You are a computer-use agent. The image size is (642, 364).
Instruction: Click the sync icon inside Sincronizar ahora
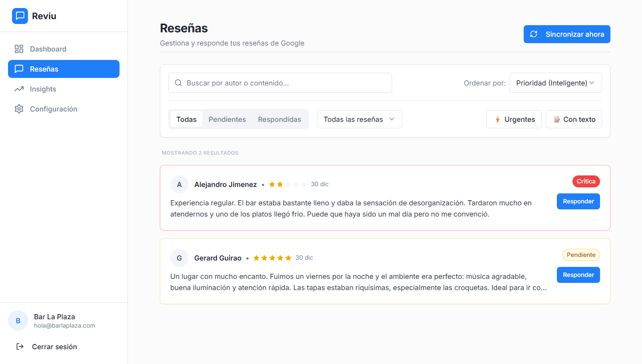click(534, 34)
